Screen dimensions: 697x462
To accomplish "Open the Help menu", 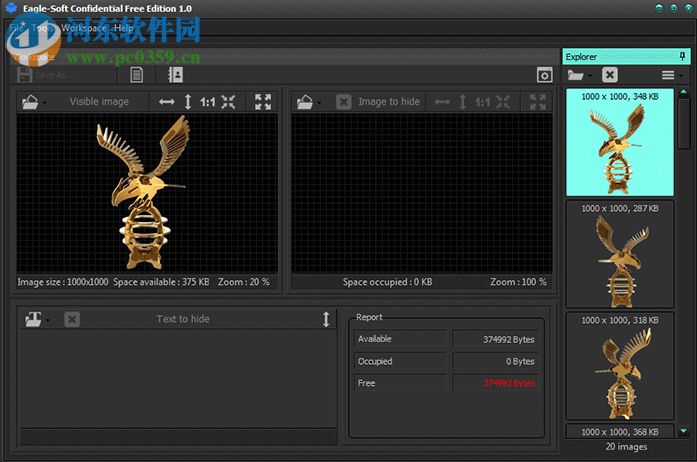I will [124, 28].
